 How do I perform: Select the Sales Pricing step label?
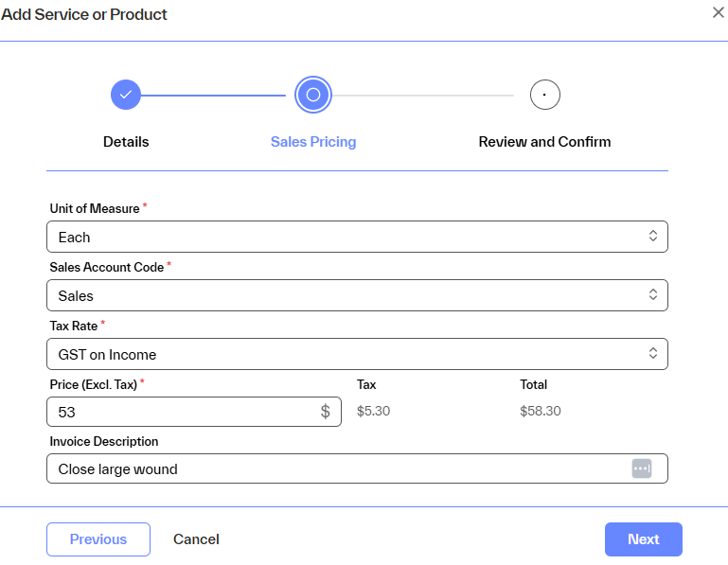coord(313,142)
